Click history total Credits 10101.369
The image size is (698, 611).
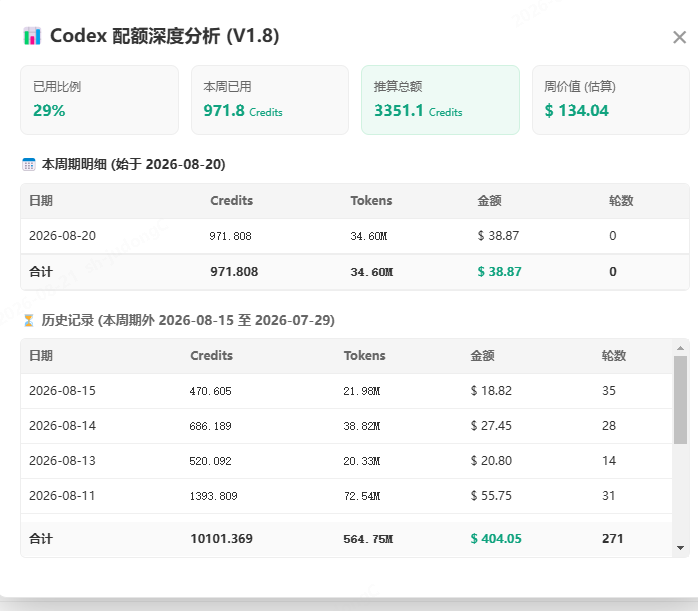222,539
